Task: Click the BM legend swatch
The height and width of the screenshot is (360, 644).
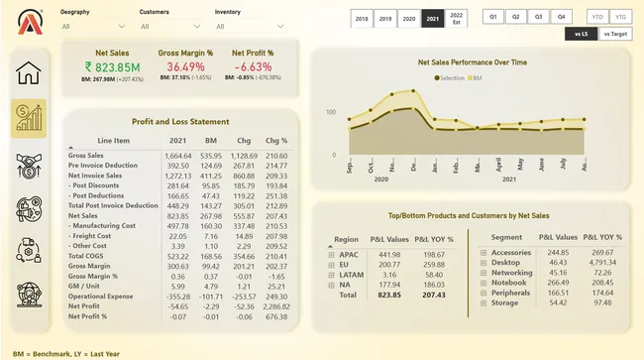Action: [x=470, y=78]
